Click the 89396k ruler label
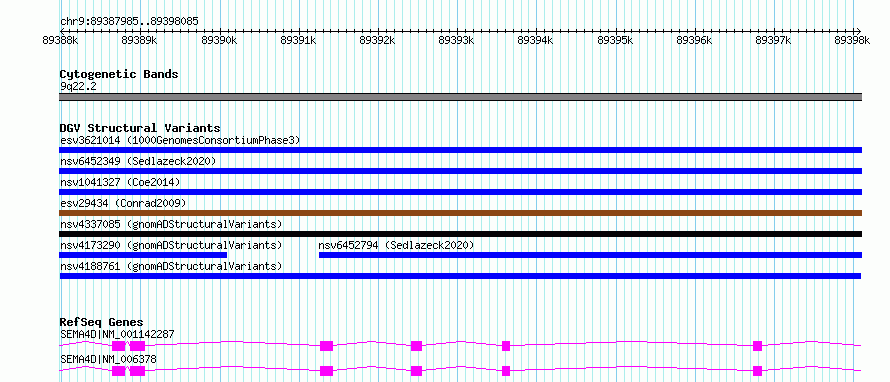890x382 pixels. pos(695,40)
